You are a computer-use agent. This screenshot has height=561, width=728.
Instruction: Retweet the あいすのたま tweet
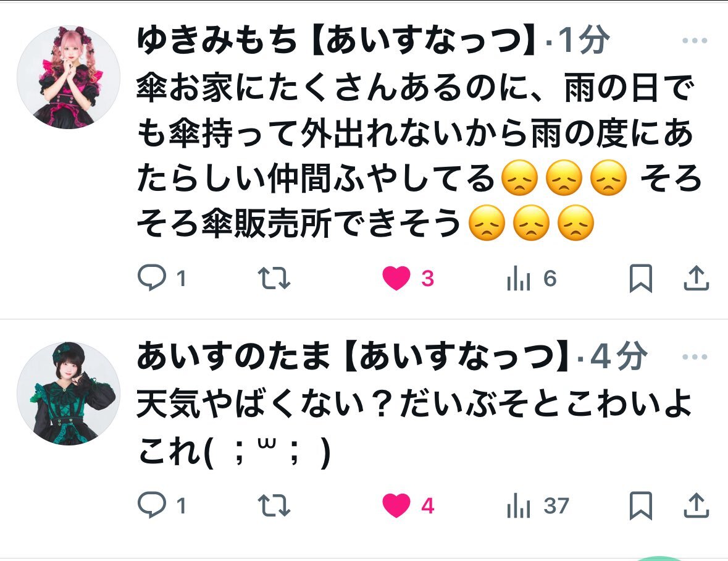coord(274,505)
